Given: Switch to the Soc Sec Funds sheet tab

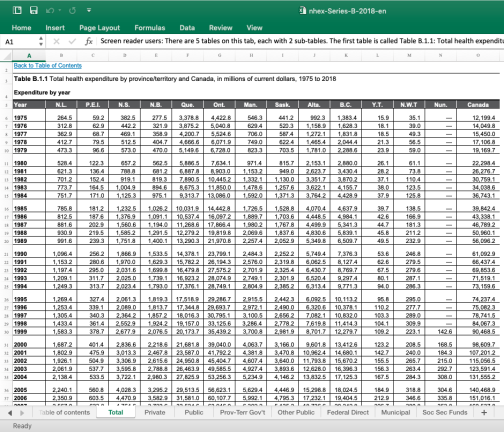Looking at the screenshot, I should 445,412.
